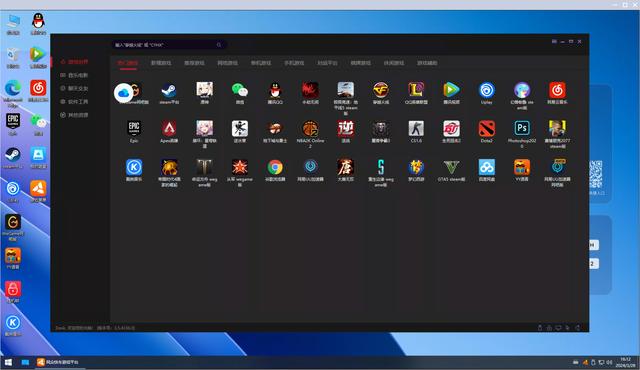Open Genshin Impact icon in launcher grid
640x370 pixels.
(204, 90)
